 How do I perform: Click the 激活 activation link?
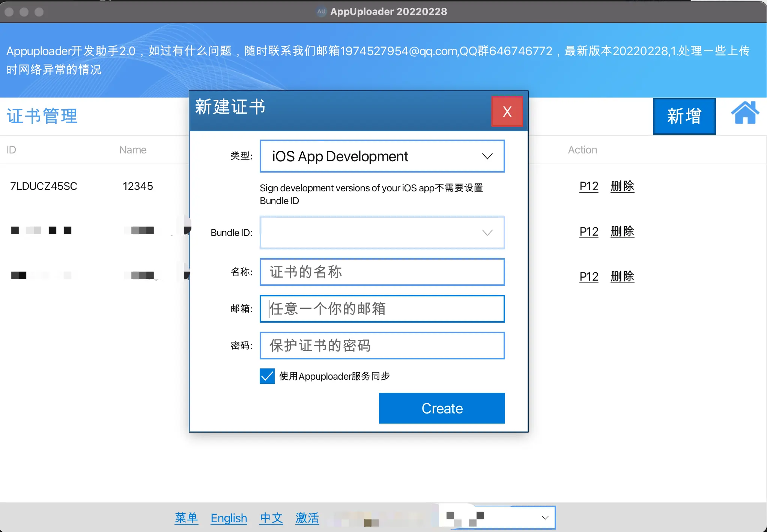307,518
